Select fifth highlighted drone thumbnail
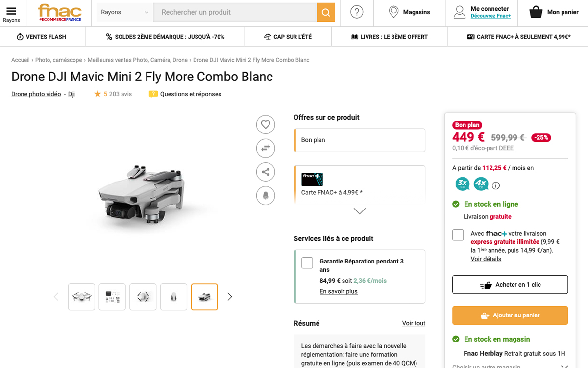This screenshot has height=368, width=588. (204, 296)
